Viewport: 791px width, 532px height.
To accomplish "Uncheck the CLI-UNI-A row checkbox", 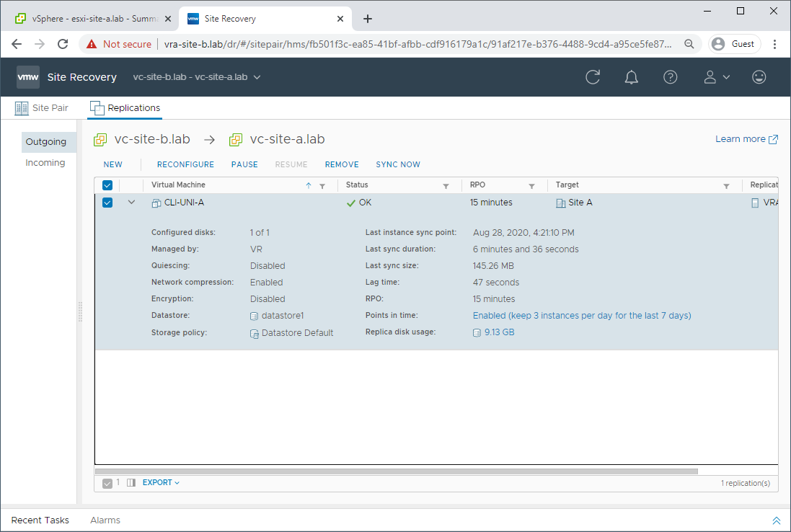I will click(107, 203).
